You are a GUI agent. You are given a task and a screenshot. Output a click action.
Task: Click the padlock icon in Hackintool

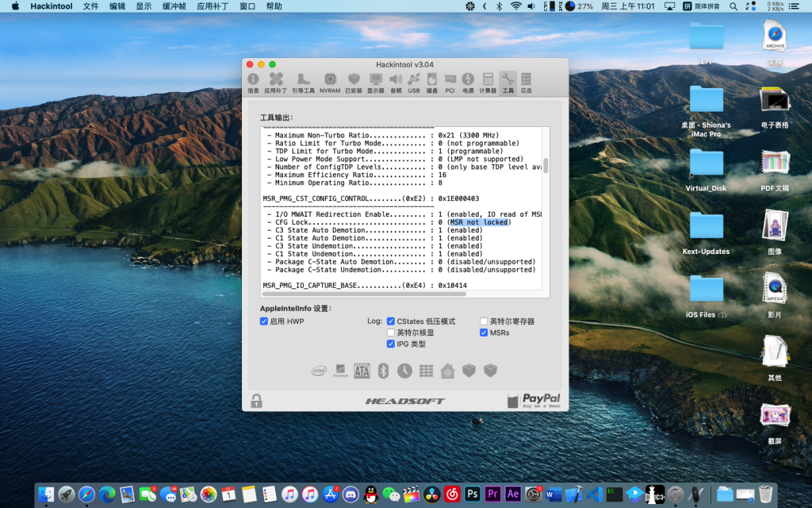coord(256,401)
